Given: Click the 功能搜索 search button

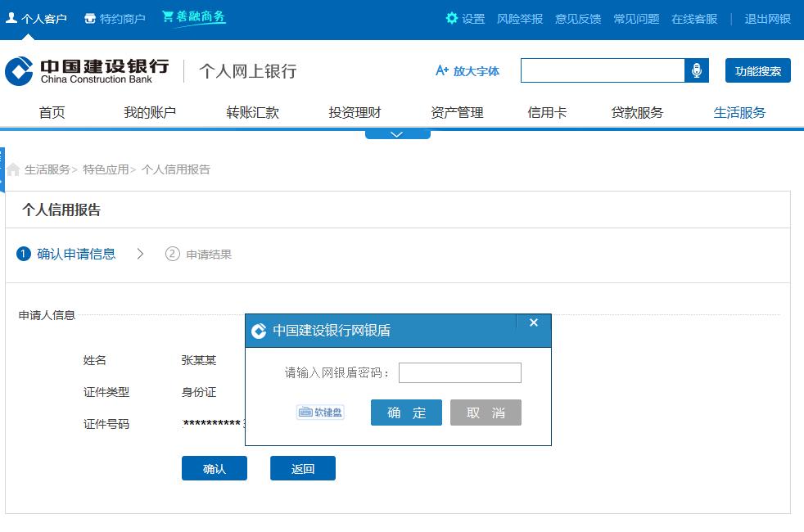Looking at the screenshot, I should [x=757, y=71].
